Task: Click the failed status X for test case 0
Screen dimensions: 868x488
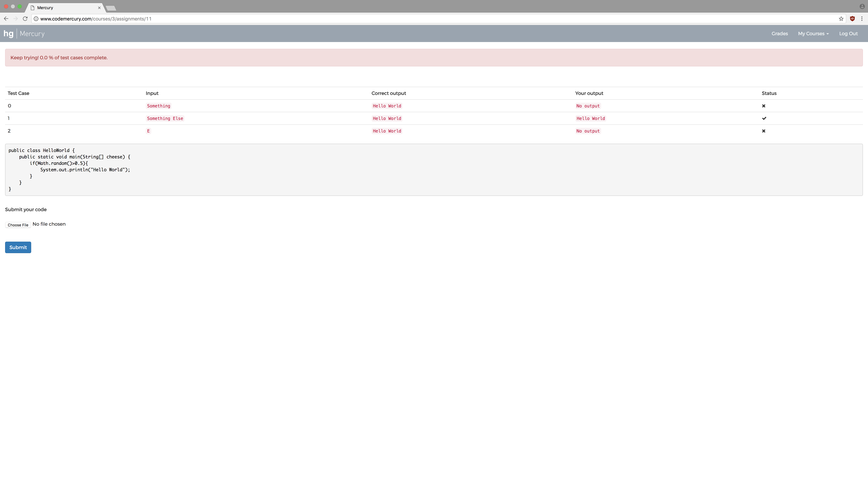Action: [764, 106]
